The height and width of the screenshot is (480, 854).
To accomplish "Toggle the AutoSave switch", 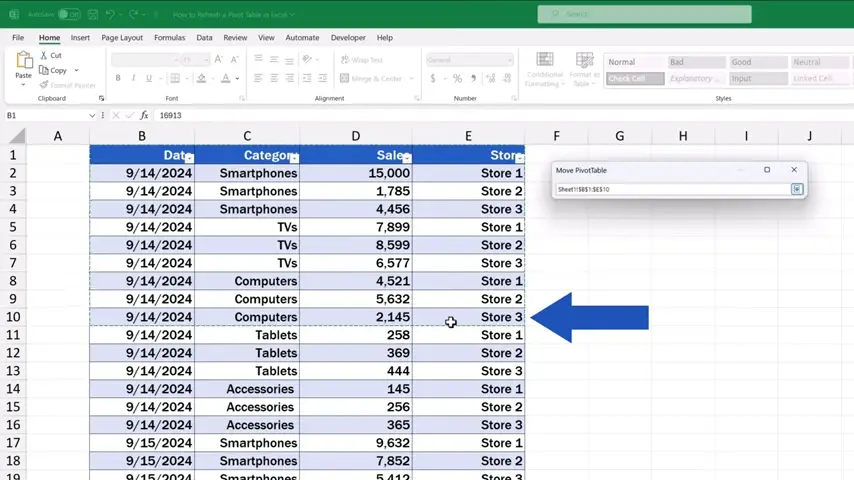I will (x=68, y=15).
